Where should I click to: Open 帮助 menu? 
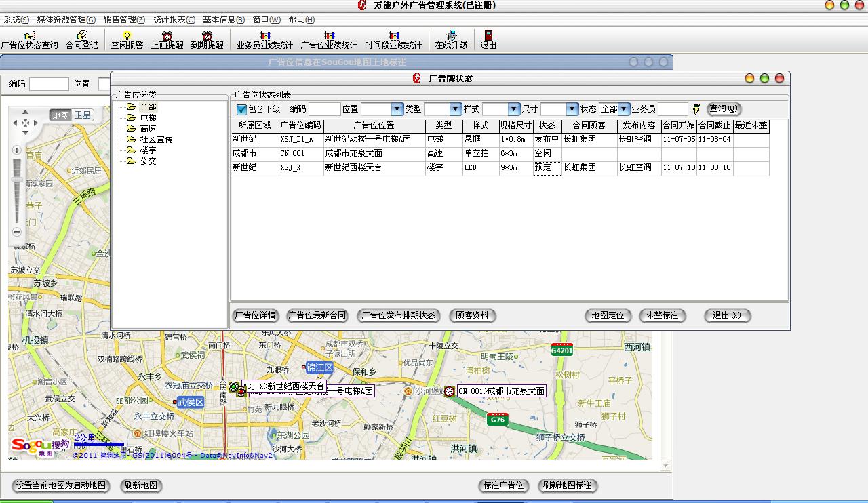(x=302, y=20)
